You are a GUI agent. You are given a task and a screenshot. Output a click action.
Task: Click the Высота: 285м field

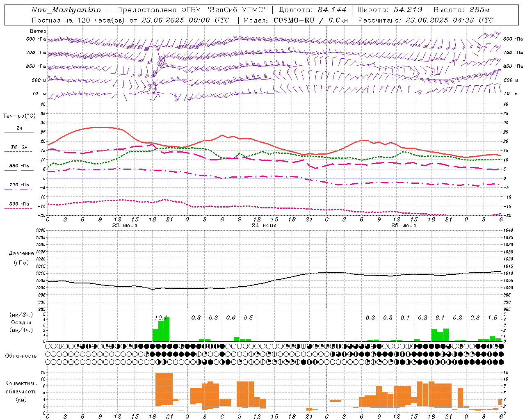(461, 10)
